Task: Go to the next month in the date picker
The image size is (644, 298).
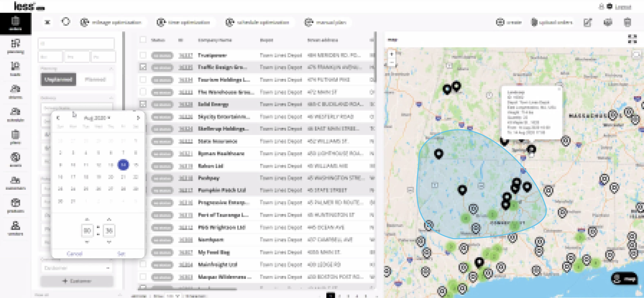Action: click(x=138, y=118)
